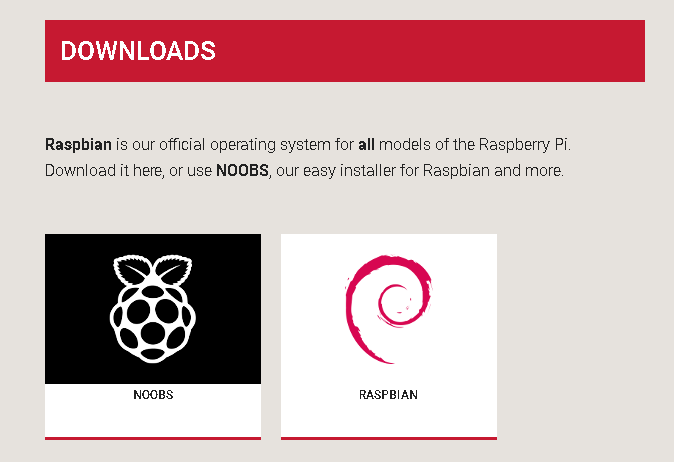Image resolution: width=674 pixels, height=462 pixels.
Task: Click 'models of the' text in the intro
Action: (424, 144)
